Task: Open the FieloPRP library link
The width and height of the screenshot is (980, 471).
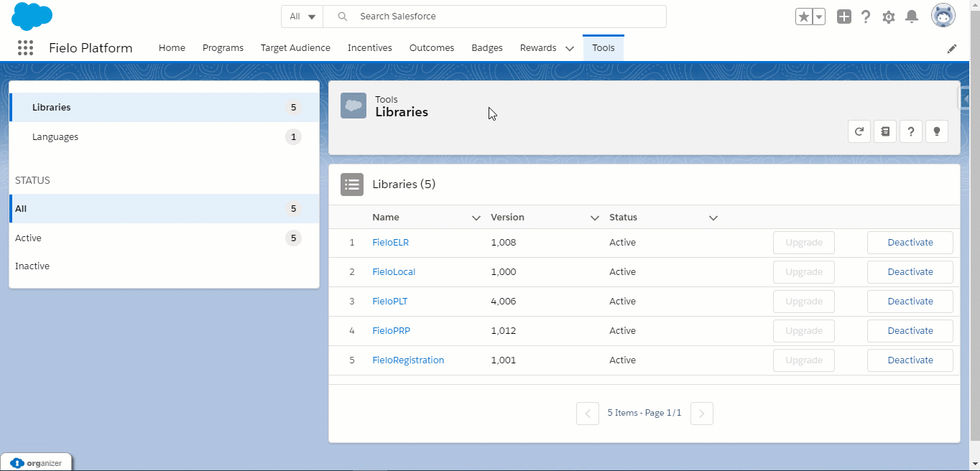Action: click(391, 331)
